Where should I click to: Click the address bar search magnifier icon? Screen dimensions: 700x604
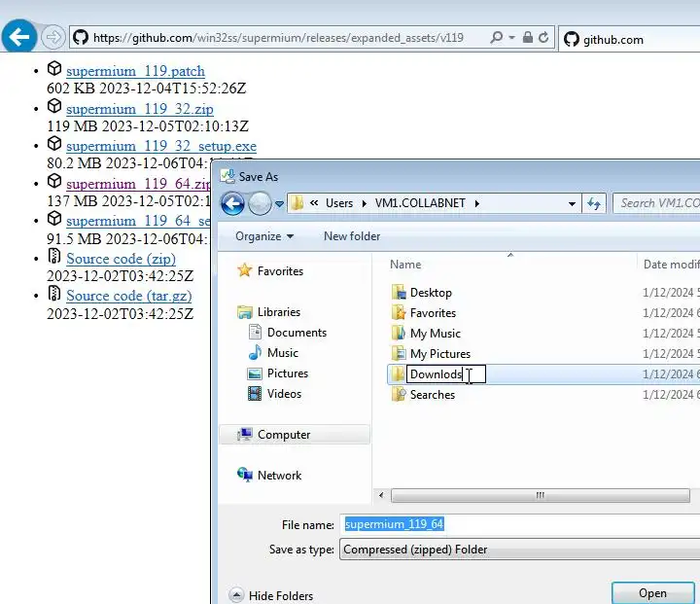click(x=496, y=38)
